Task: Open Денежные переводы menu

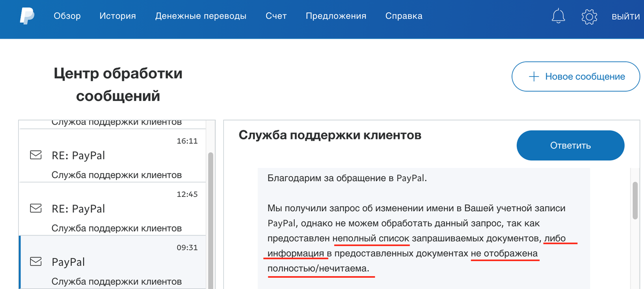Action: [x=201, y=16]
